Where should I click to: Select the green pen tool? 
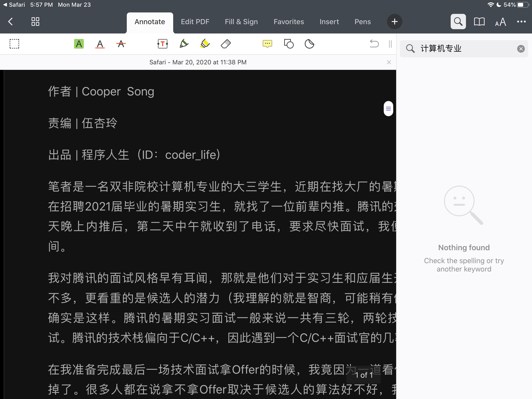click(x=184, y=44)
